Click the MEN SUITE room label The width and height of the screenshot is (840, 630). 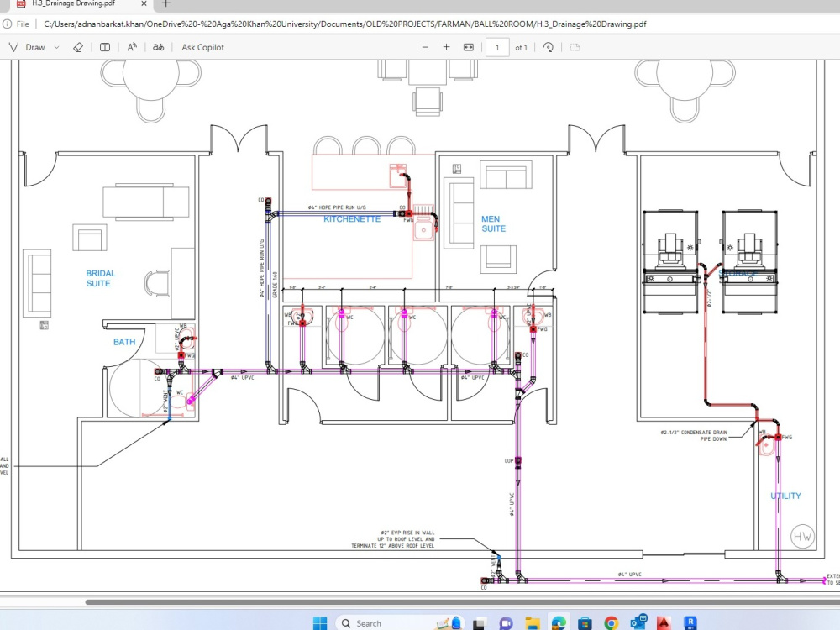pyautogui.click(x=493, y=224)
